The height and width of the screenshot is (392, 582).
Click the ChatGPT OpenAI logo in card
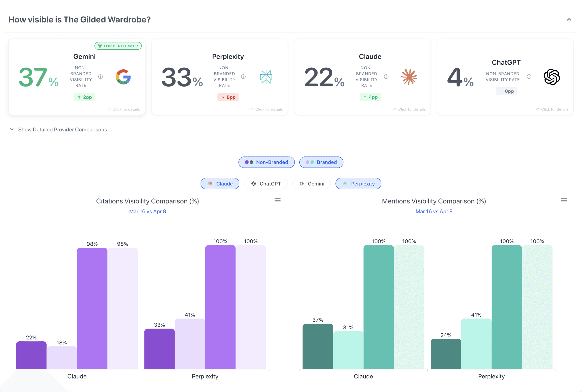click(x=552, y=77)
